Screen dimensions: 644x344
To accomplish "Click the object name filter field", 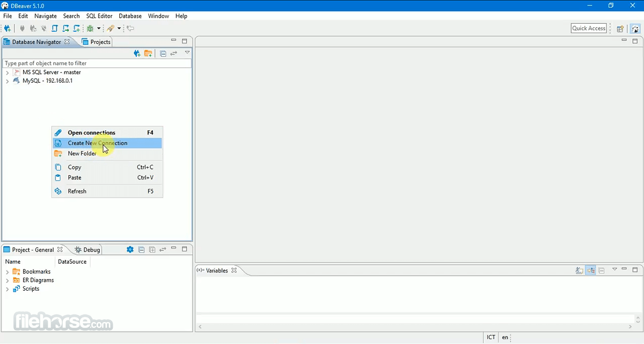I will (x=97, y=63).
